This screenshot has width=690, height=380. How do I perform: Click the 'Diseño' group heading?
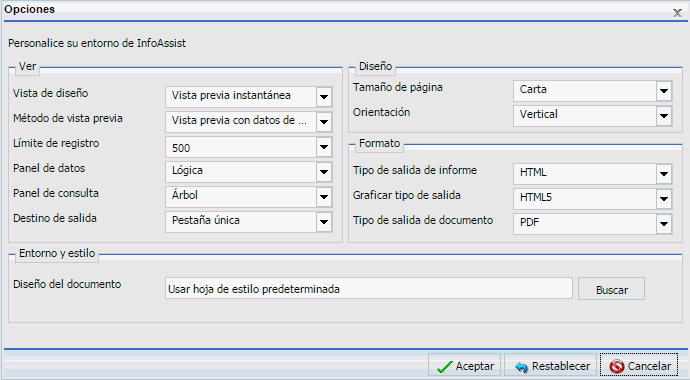375,66
